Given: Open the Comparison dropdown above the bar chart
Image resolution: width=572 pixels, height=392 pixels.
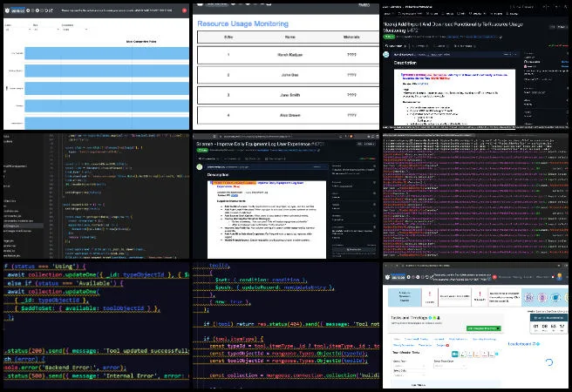Looking at the screenshot, I should coord(74,29).
